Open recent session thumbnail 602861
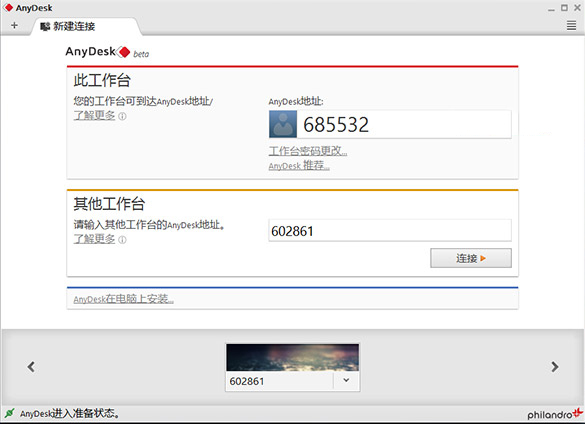 pos(292,357)
